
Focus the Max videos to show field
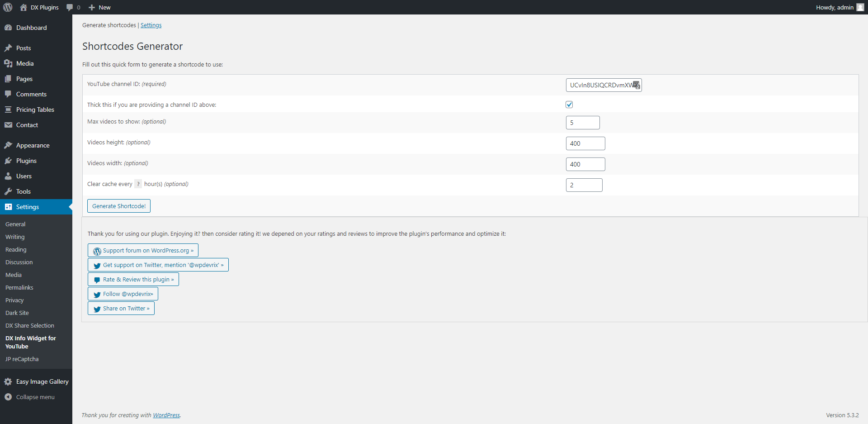point(583,123)
